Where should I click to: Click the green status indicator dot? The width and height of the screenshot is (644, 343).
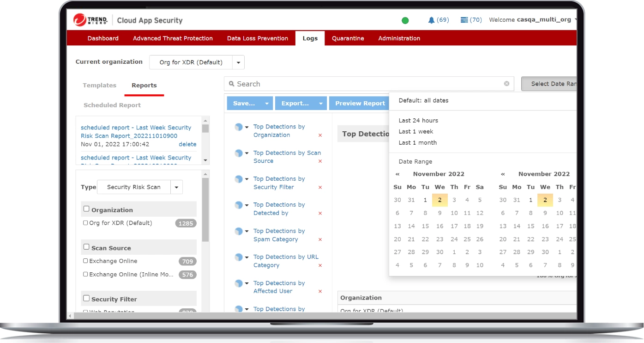pos(405,20)
